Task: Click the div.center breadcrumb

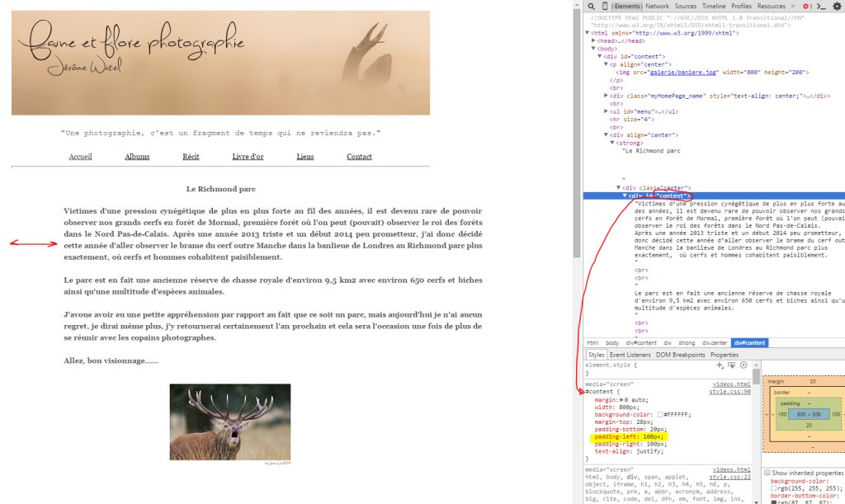Action: click(x=715, y=343)
